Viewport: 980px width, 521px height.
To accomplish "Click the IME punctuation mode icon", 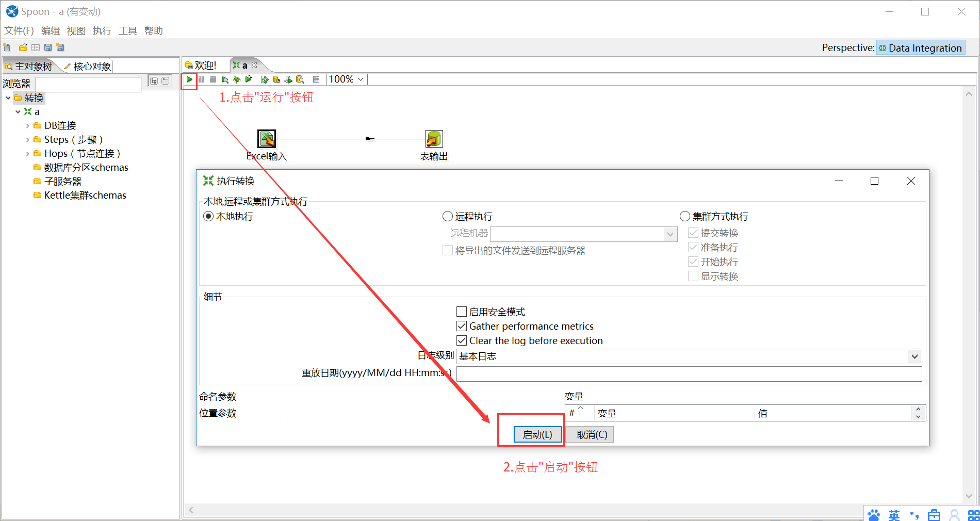I will pos(914,515).
